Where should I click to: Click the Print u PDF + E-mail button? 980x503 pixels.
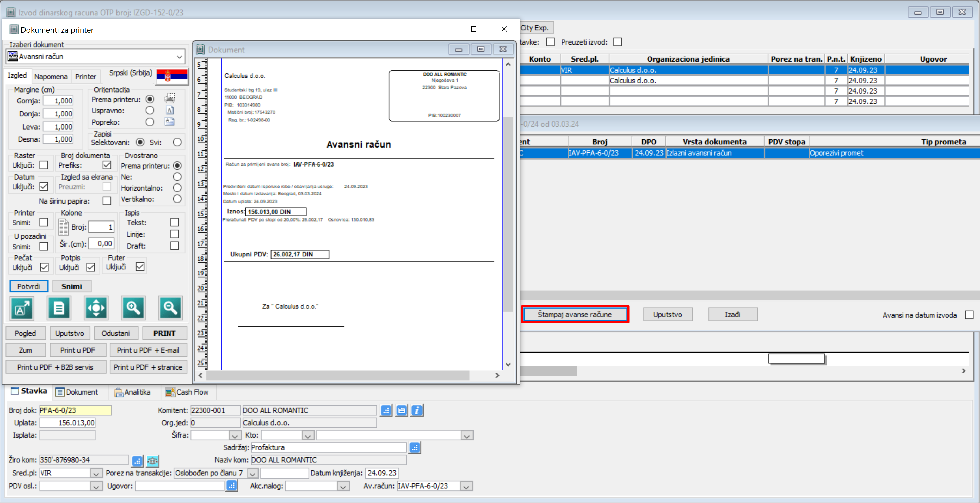coord(148,350)
